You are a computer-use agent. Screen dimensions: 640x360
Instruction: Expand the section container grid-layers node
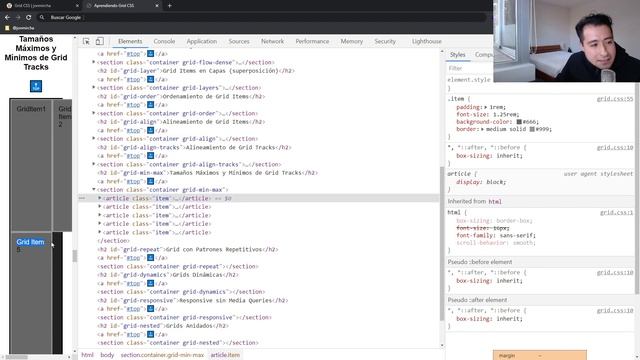pyautogui.click(x=93, y=87)
